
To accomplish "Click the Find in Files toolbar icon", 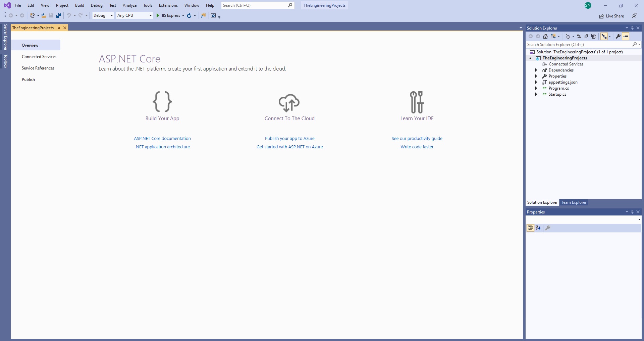I will [x=203, y=15].
